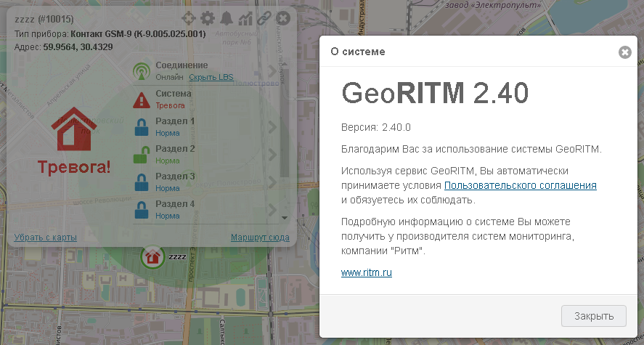The image size is (644, 345).
Task: Click the Раздел 3 blue lock icon
Action: coord(142,182)
